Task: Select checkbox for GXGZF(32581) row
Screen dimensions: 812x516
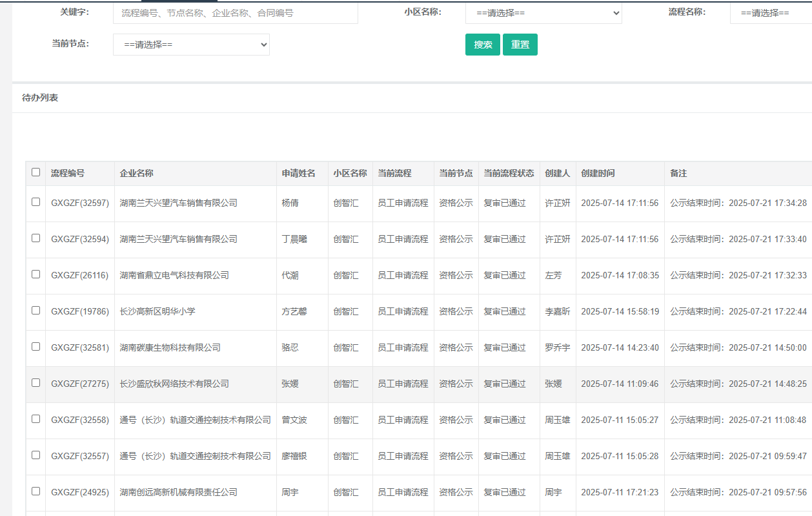Action: [36, 347]
